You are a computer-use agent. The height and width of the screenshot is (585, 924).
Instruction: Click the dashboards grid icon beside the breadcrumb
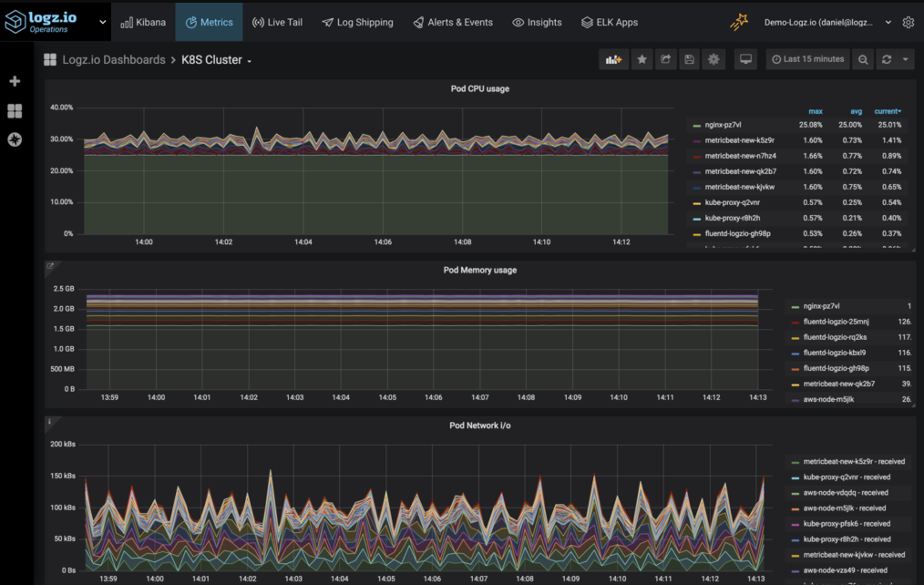pyautogui.click(x=50, y=59)
